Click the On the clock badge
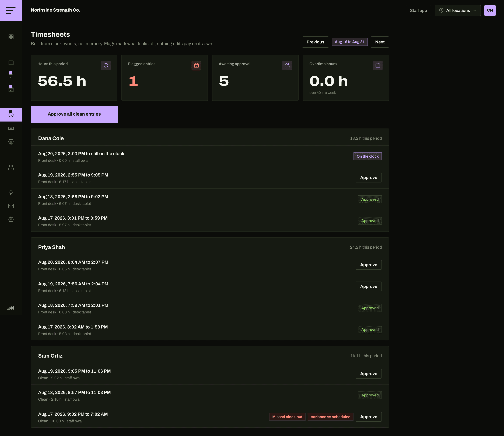504x436 pixels. [367, 156]
